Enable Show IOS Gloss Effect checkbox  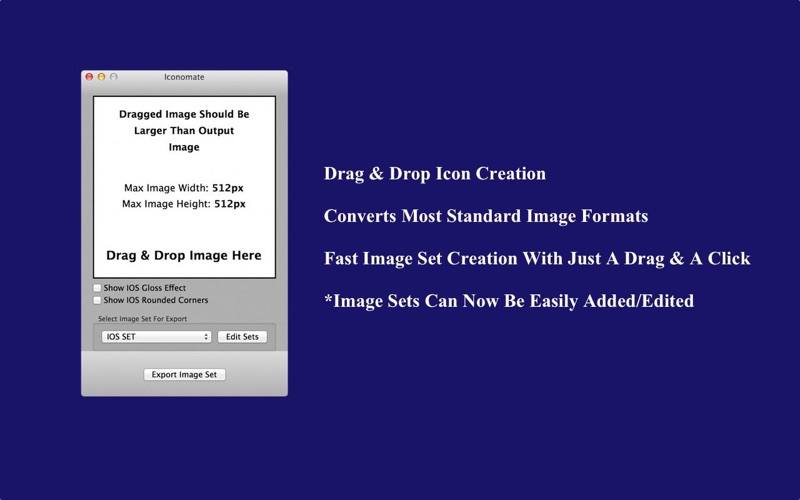[97, 288]
